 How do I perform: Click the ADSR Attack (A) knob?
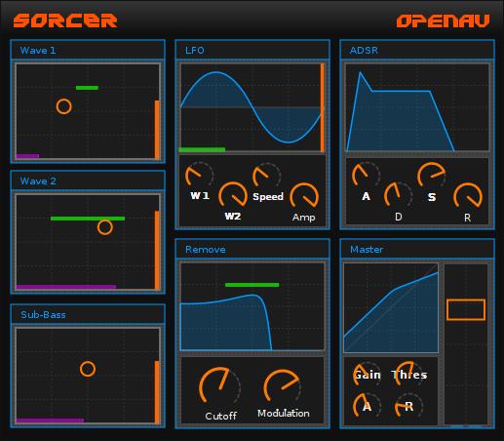pos(366,176)
